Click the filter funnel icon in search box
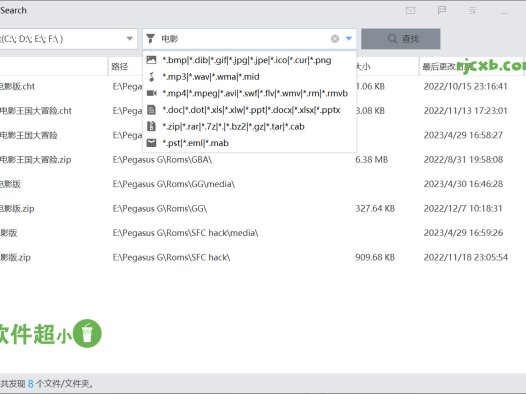The height and width of the screenshot is (394, 526). tap(151, 39)
